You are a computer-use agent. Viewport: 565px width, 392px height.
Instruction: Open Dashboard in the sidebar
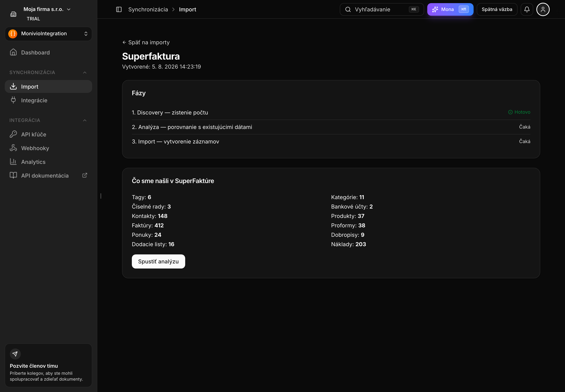(48, 52)
